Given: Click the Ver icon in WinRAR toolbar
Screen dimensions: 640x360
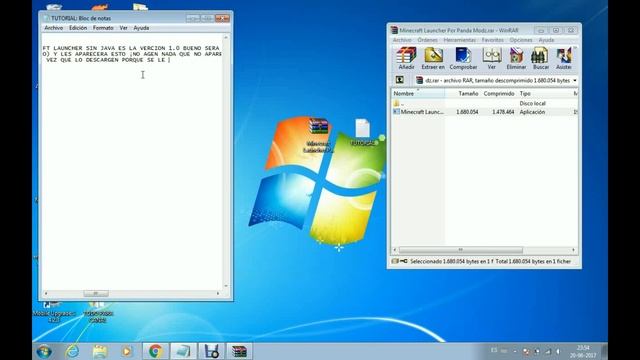Looking at the screenshot, I should [x=491, y=58].
